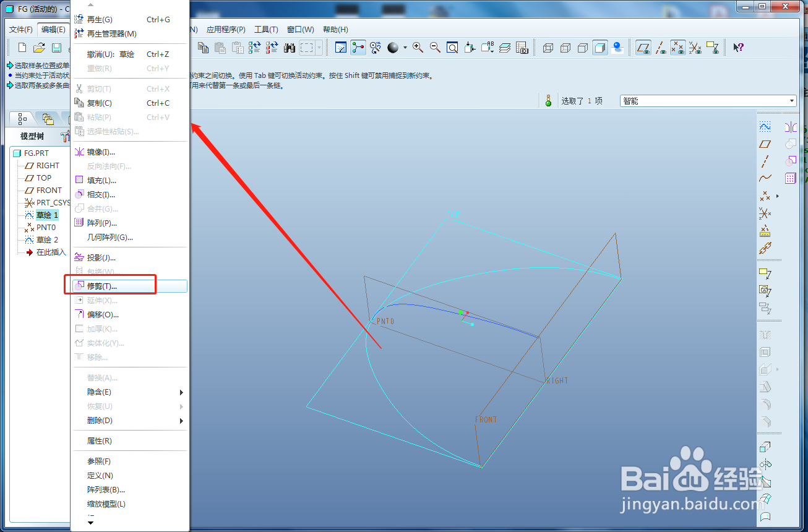Click the menu's bottom scroll-down arrow
808x532 pixels.
pyautogui.click(x=91, y=523)
